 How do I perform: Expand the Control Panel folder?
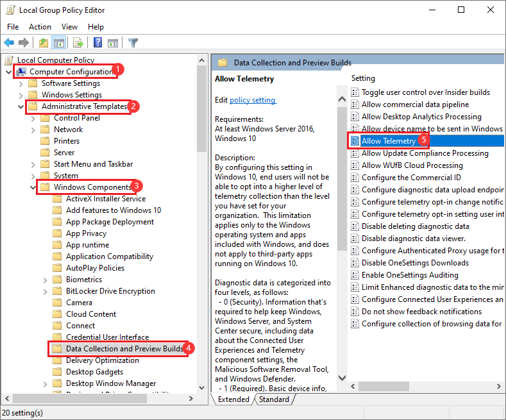(33, 118)
